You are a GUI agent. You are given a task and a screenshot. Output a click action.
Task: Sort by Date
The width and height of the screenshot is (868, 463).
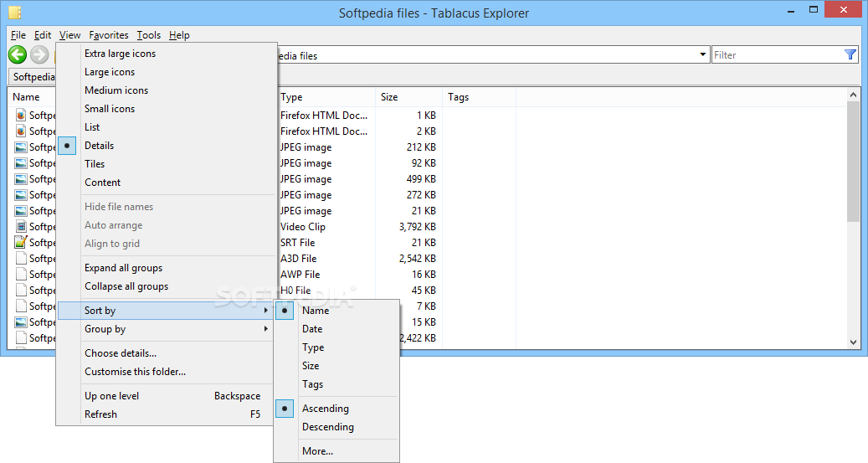(x=336, y=329)
